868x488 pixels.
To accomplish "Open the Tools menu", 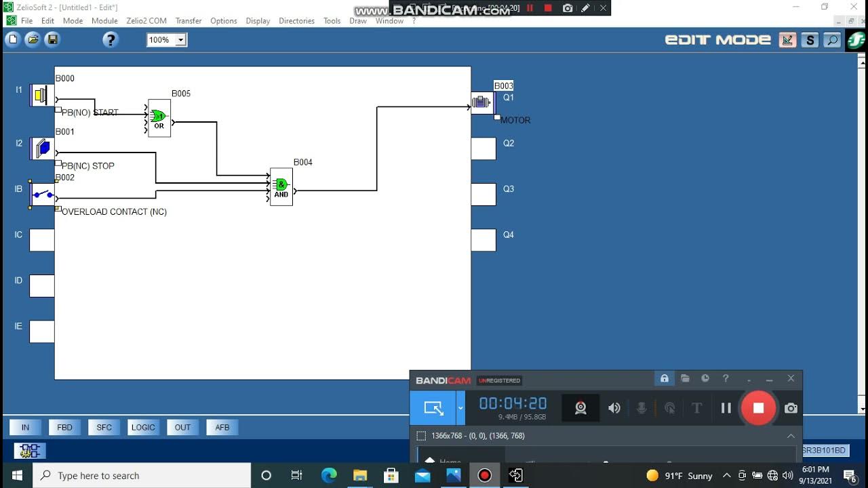I will tap(332, 21).
